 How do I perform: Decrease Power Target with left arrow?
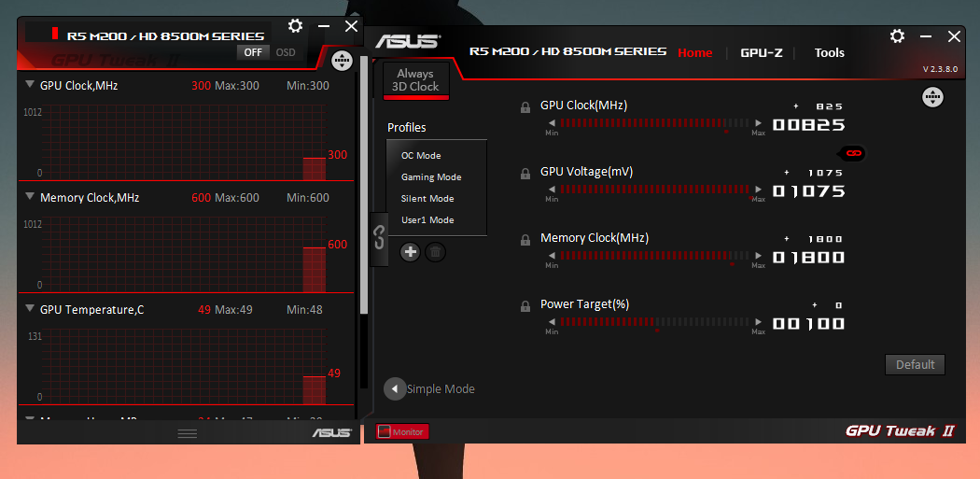click(552, 322)
